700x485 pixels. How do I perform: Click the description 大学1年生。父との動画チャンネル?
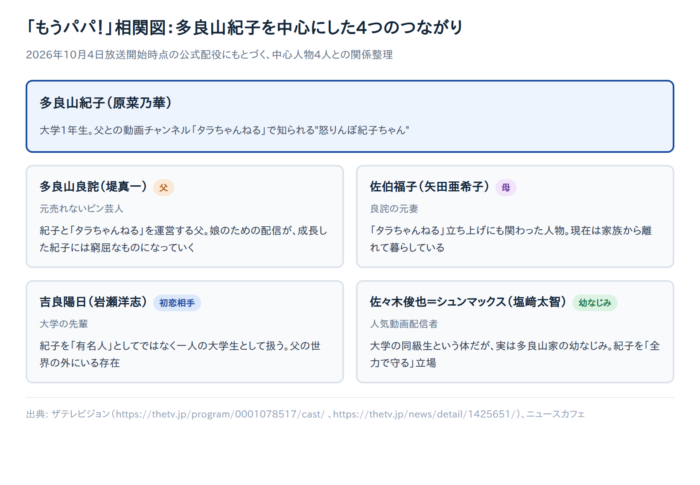225,130
